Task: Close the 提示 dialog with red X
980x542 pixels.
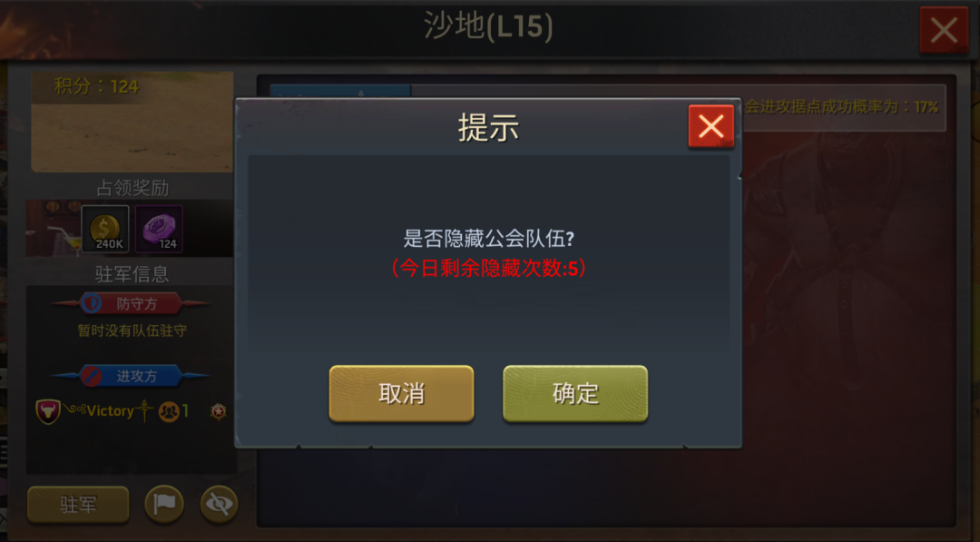Action: pyautogui.click(x=711, y=127)
